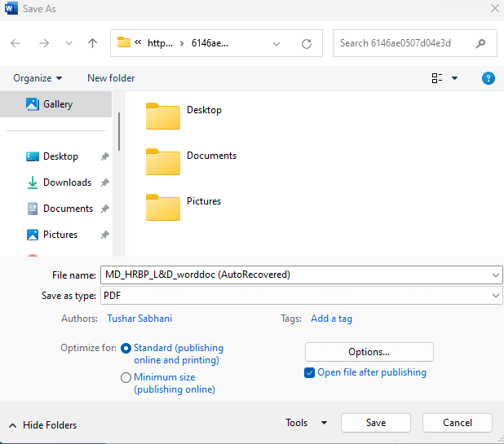Click the pin icon next to Desktop

(x=104, y=156)
